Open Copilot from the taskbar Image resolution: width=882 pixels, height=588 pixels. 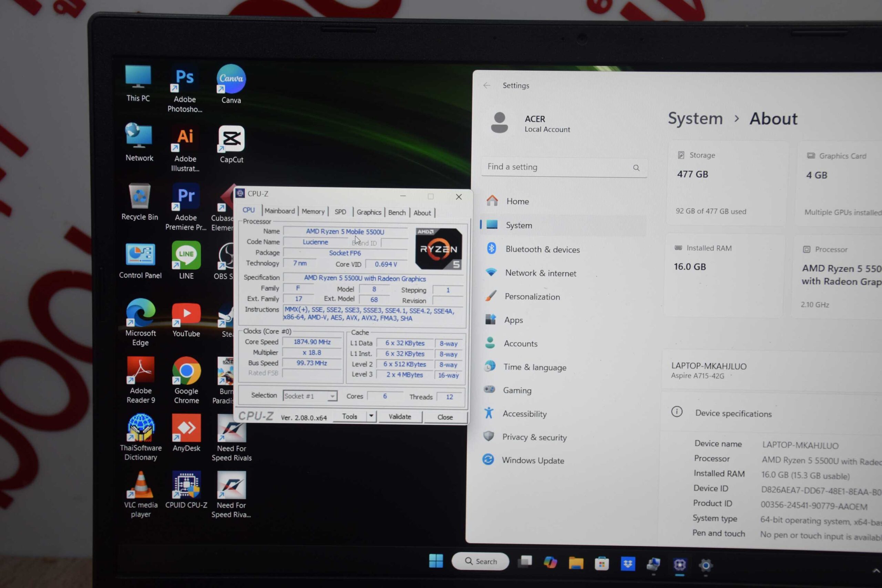(550, 563)
